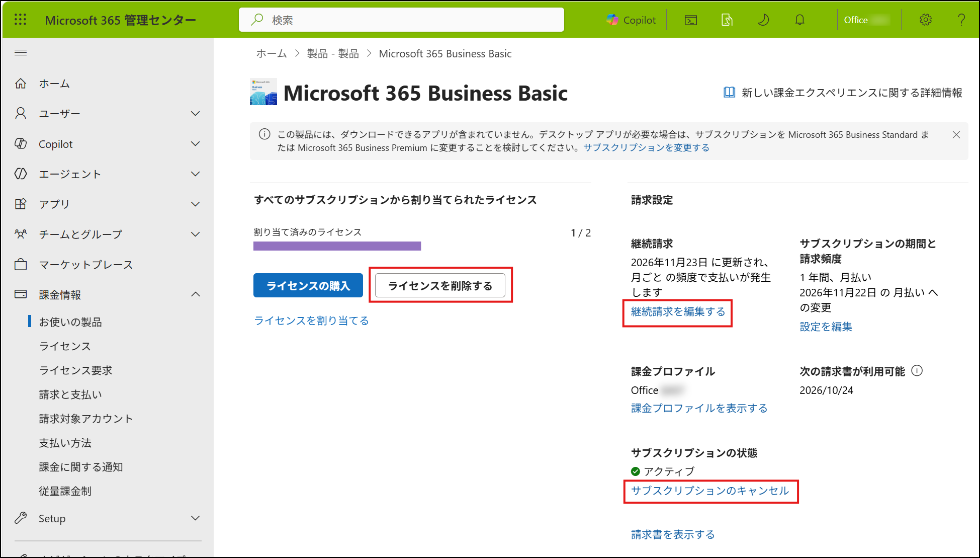
Task: Click サブスクリプションのキャンセル link
Action: click(x=710, y=491)
